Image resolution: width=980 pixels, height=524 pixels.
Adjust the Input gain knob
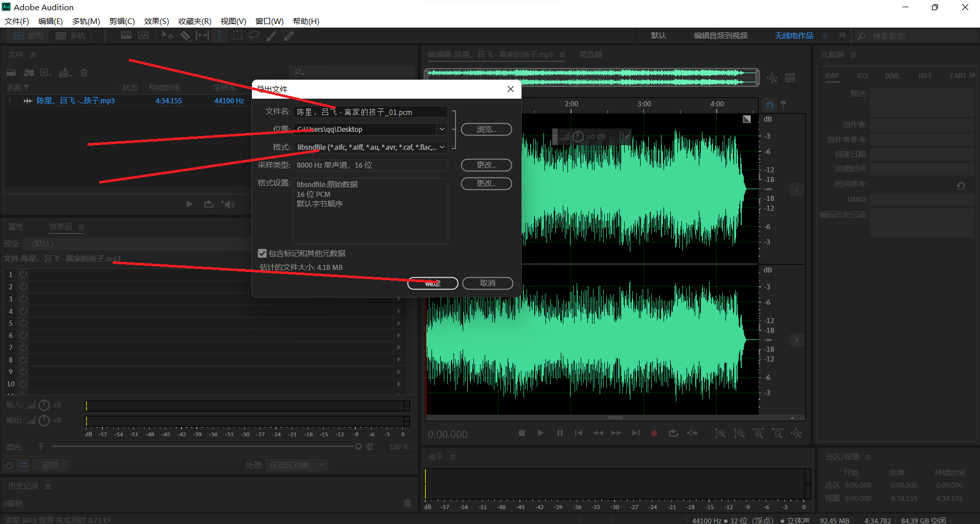tap(44, 405)
